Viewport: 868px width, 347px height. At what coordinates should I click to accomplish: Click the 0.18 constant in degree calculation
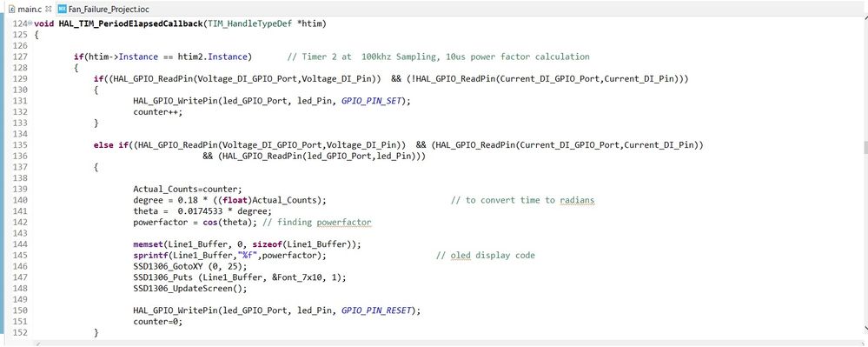187,200
